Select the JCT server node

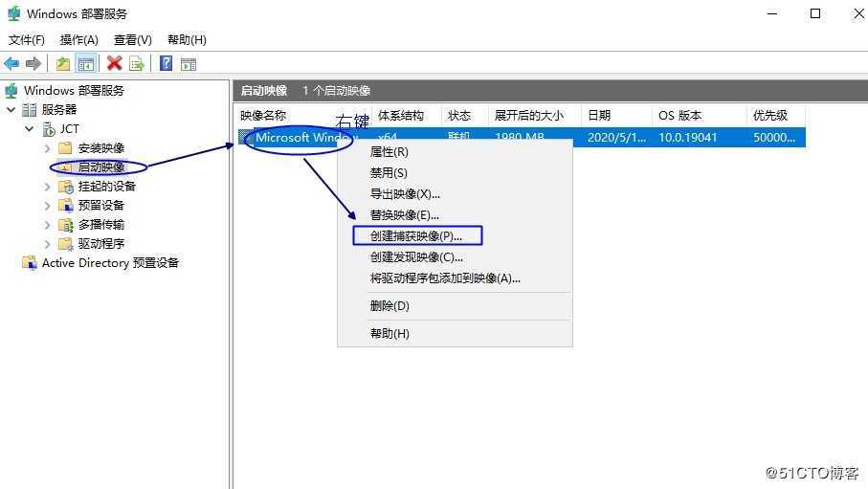point(69,128)
